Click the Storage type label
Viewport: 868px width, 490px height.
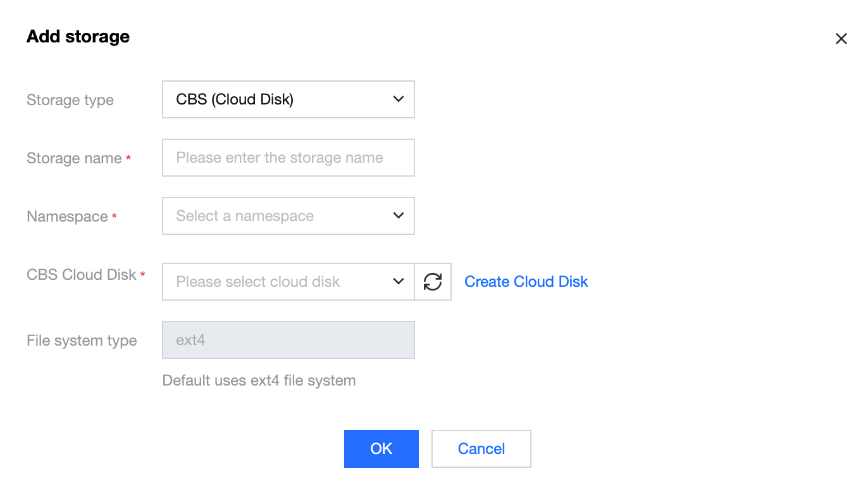tap(70, 100)
